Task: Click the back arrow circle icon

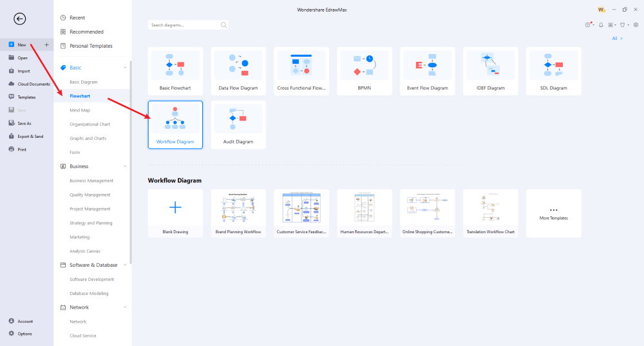Action: point(19,19)
